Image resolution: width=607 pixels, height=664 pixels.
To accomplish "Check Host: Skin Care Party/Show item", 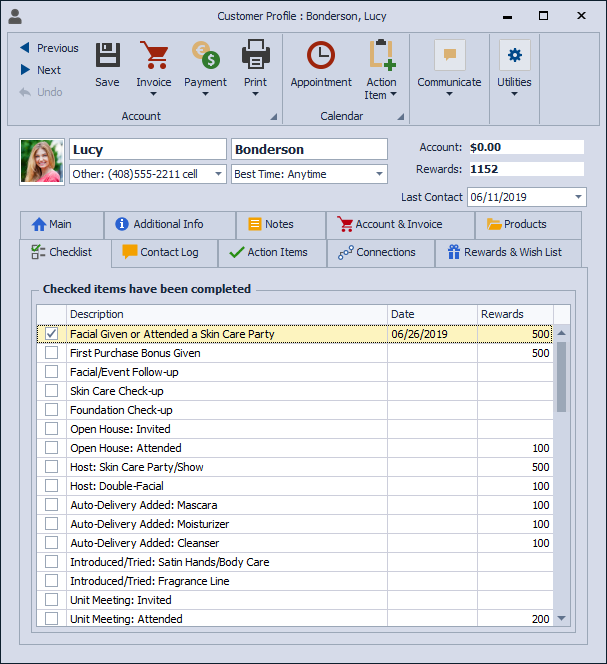I will 52,467.
